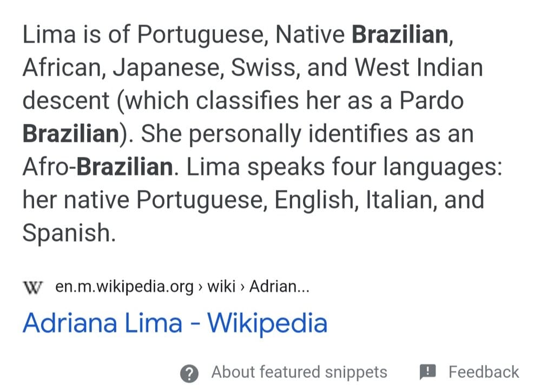Click "West Indian" in the snippet text

pos(418,68)
